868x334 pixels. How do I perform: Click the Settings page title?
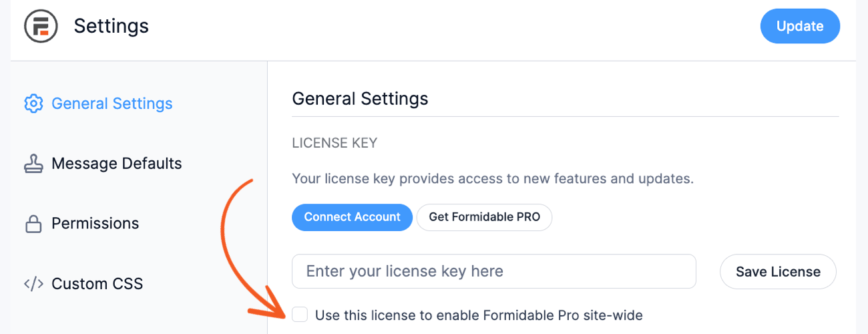pyautogui.click(x=112, y=26)
